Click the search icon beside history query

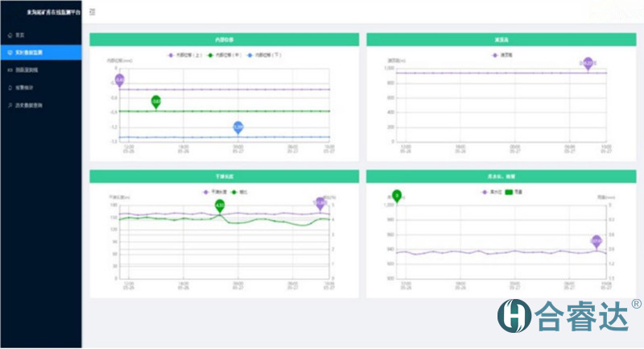9,105
